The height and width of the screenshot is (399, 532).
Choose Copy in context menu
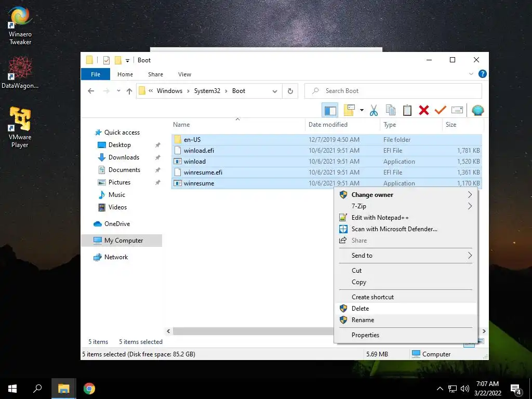(406, 282)
